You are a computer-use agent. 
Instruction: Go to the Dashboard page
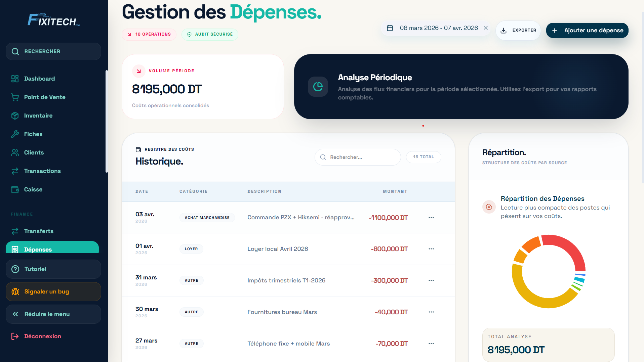39,79
